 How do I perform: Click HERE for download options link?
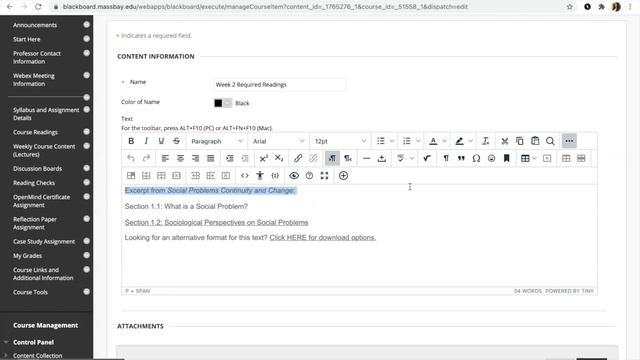point(322,238)
